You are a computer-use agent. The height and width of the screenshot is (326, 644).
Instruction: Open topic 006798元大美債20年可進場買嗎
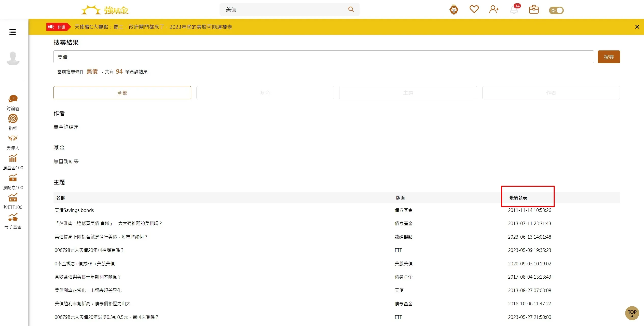pos(89,250)
